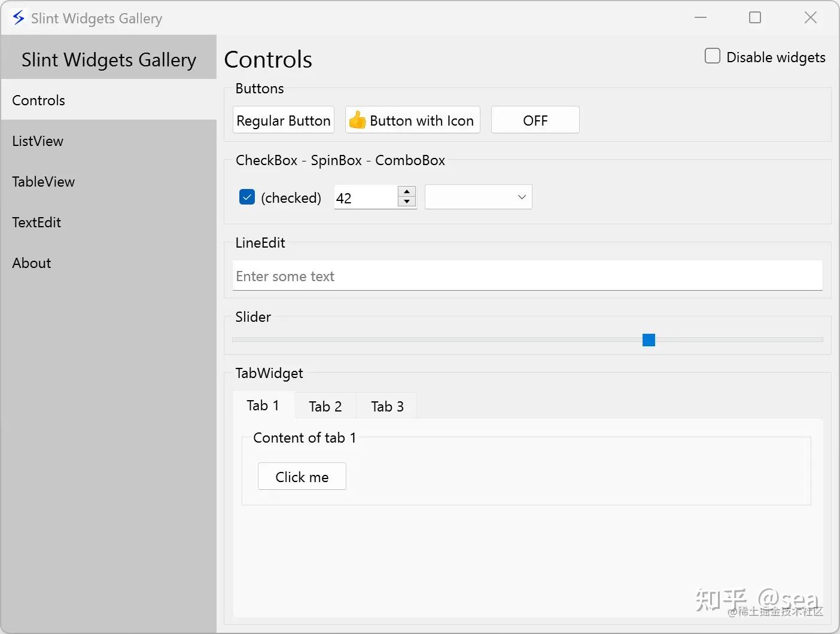
Task: Open the TableView page in sidebar
Action: (x=43, y=182)
